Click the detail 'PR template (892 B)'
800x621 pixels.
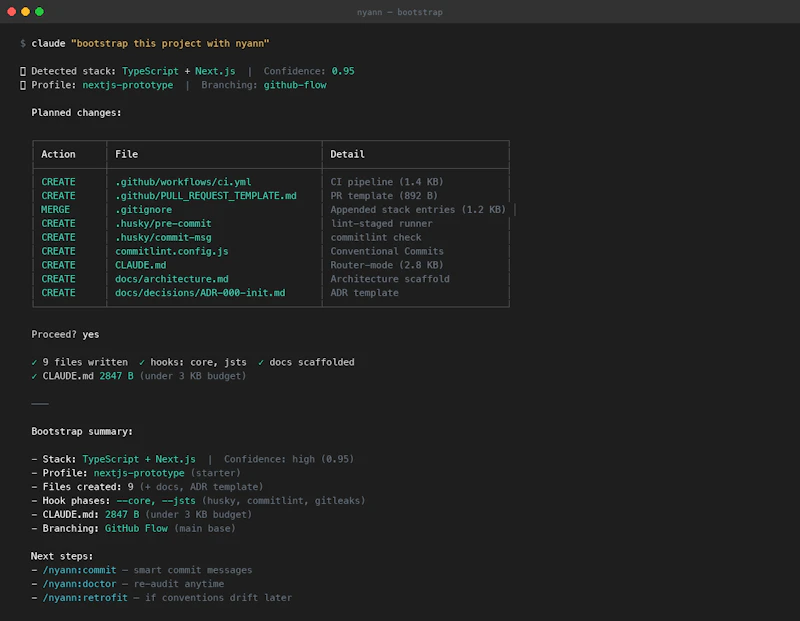coord(384,195)
